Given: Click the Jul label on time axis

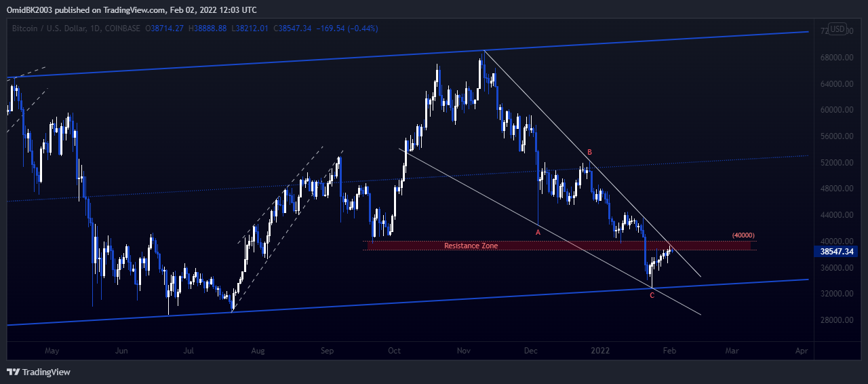Looking at the screenshot, I should point(189,351).
